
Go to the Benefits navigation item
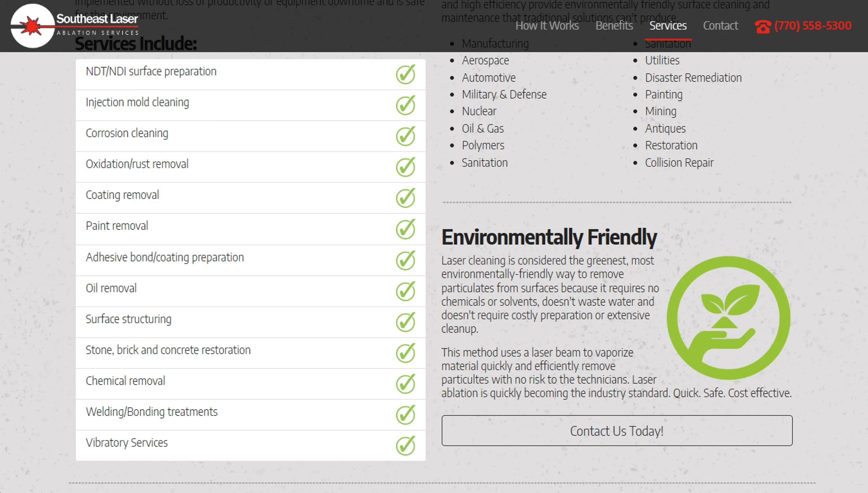(x=614, y=26)
